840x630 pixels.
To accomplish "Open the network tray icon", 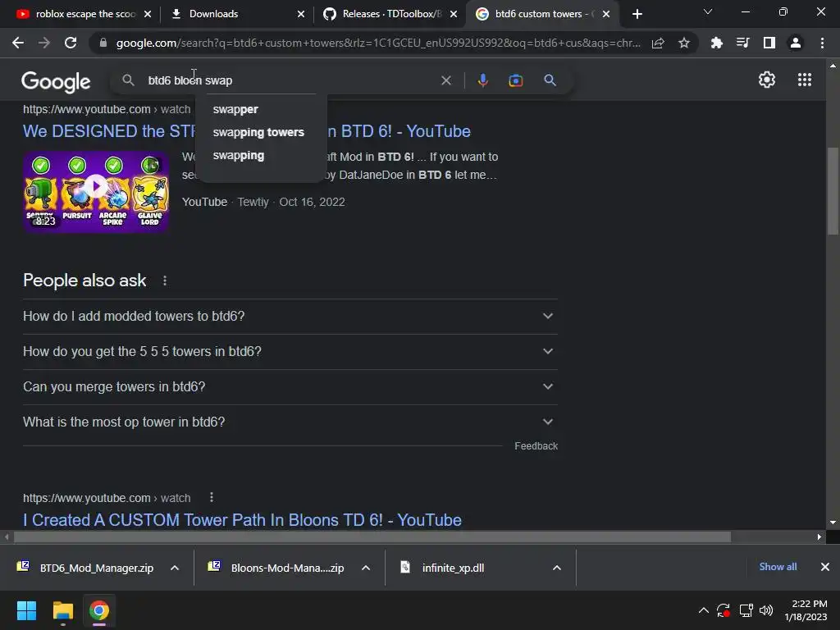I will pos(746,610).
